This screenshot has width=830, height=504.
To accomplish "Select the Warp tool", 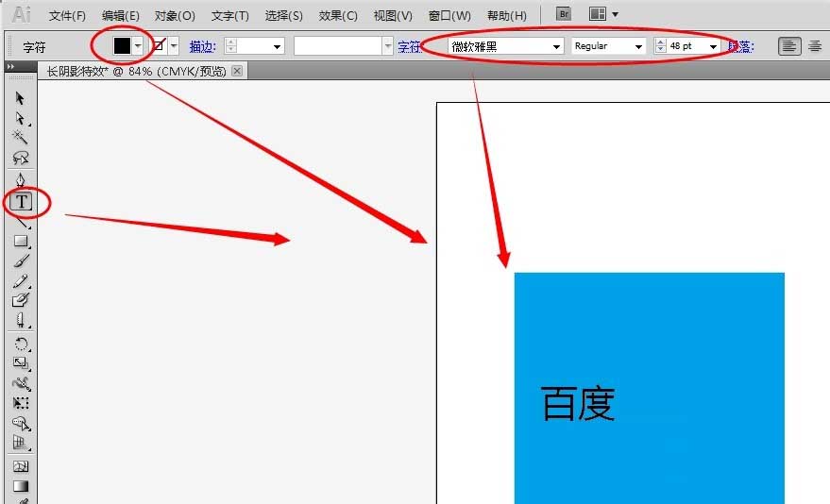I will pyautogui.click(x=21, y=383).
